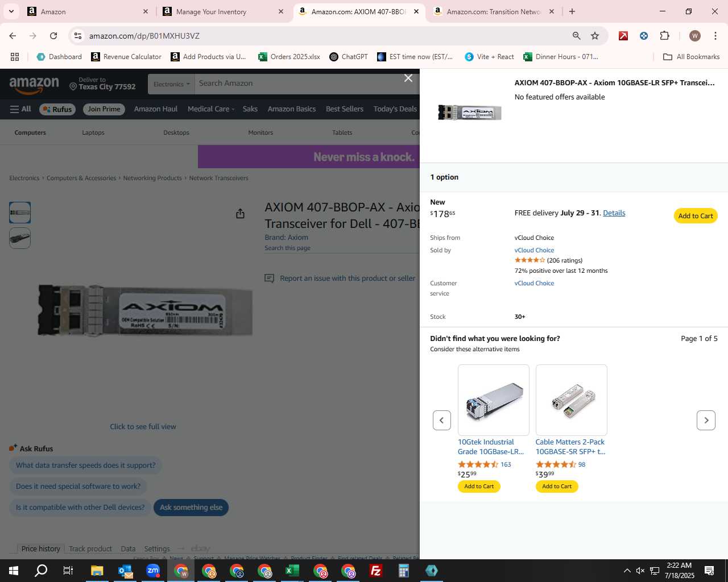Show next alternative items with right arrow

pos(706,421)
